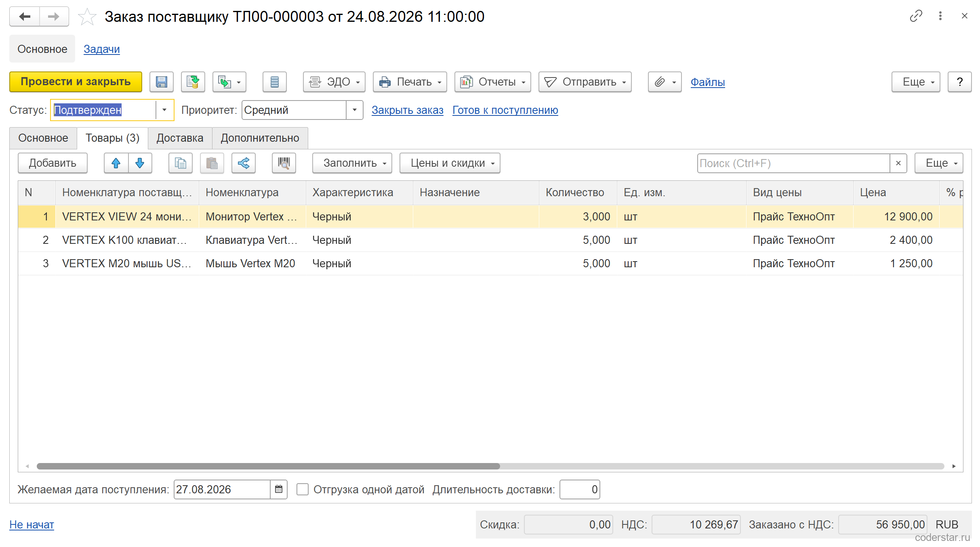This screenshot has height=547, width=980.
Task: Open the top Еще menu
Action: [x=916, y=82]
